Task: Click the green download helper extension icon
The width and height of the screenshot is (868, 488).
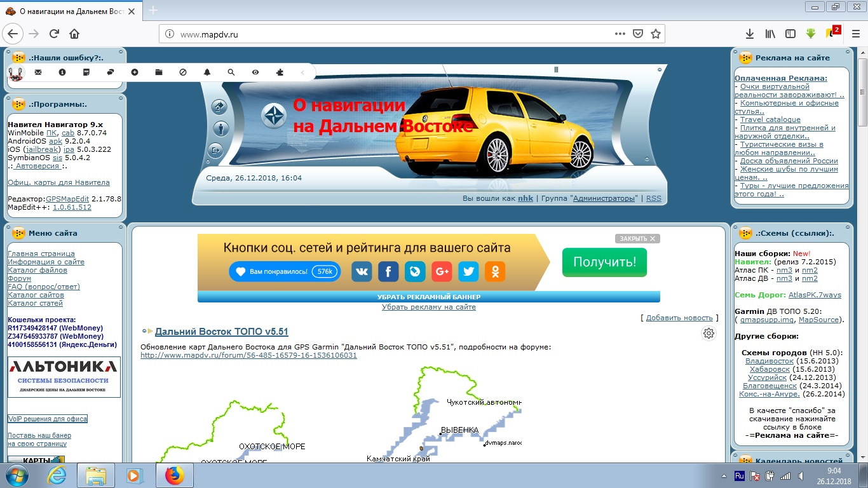Action: (x=811, y=34)
